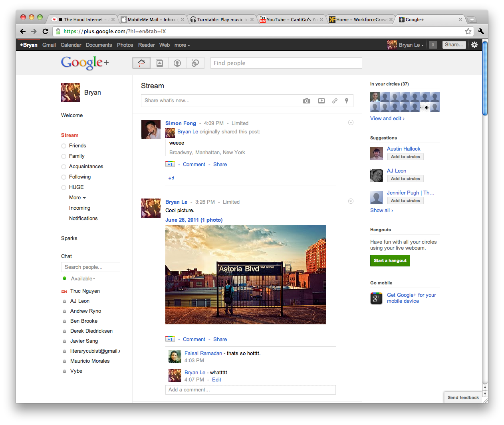Click the Start a hangout button
Screen dimensions: 504x425
pyautogui.click(x=390, y=261)
